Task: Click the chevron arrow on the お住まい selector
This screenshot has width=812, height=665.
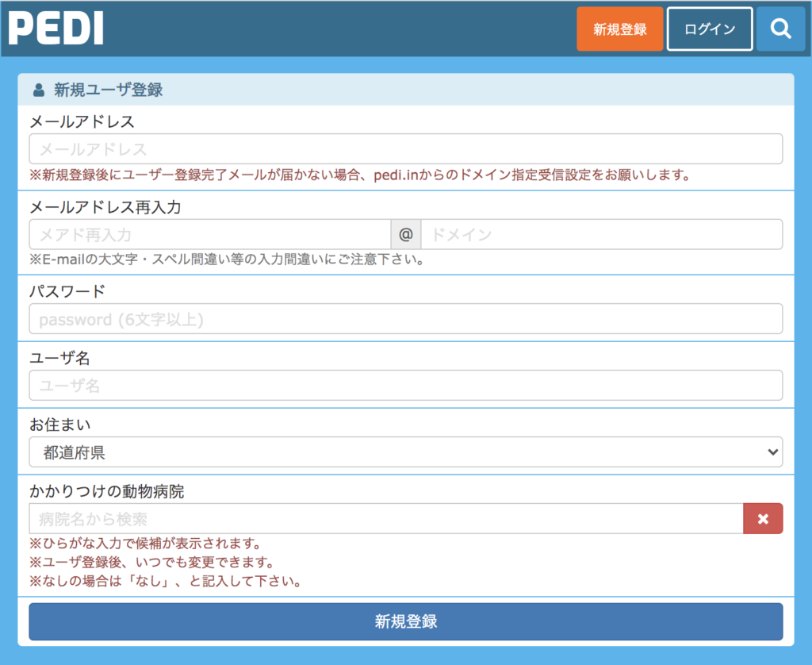Action: pos(773,452)
